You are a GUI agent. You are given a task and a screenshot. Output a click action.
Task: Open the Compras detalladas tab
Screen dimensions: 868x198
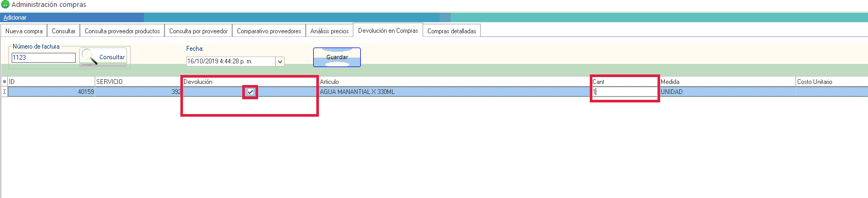(x=452, y=31)
